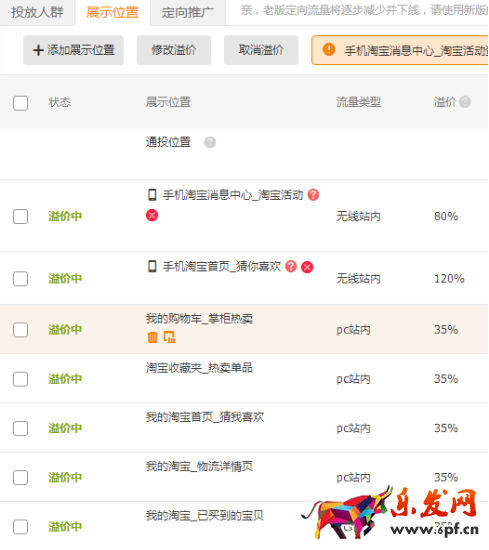Click red question mark next to 手机淘宝首页_猜你喜欢

(291, 267)
